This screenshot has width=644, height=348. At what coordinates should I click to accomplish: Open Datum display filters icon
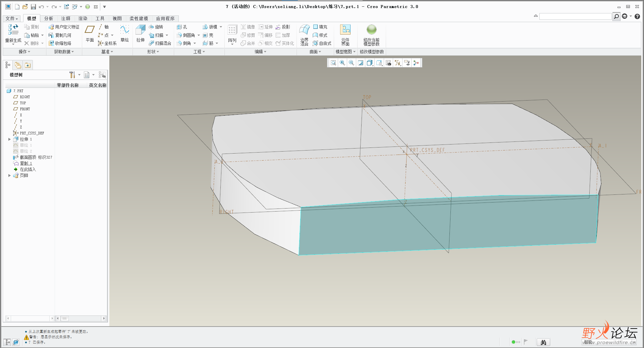[x=397, y=63]
